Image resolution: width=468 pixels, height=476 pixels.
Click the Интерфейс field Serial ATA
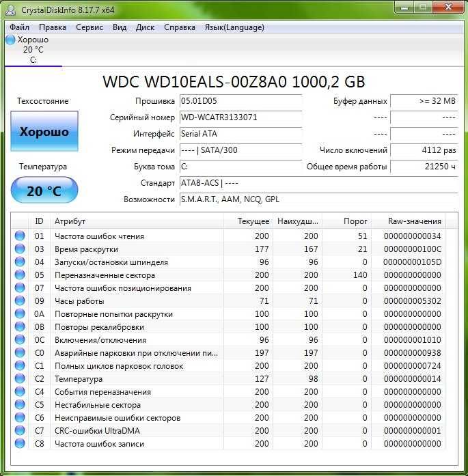[240, 134]
